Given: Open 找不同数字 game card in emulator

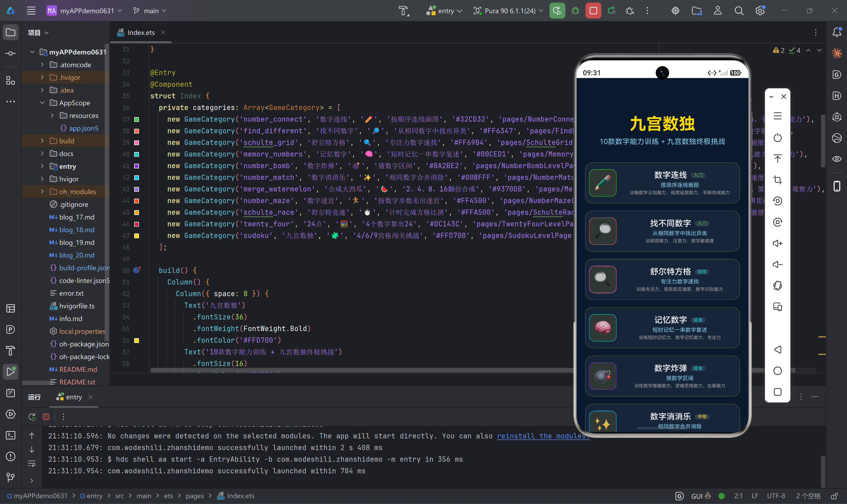Looking at the screenshot, I should [x=662, y=231].
